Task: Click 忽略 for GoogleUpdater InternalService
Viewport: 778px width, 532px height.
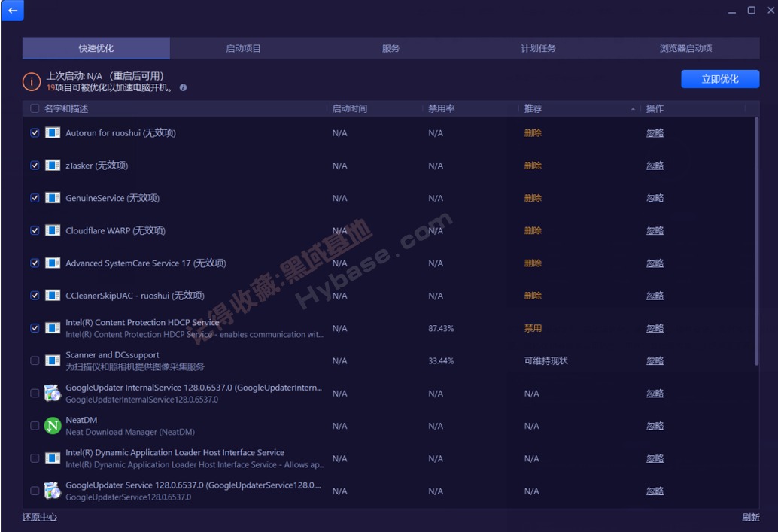Action: point(655,393)
